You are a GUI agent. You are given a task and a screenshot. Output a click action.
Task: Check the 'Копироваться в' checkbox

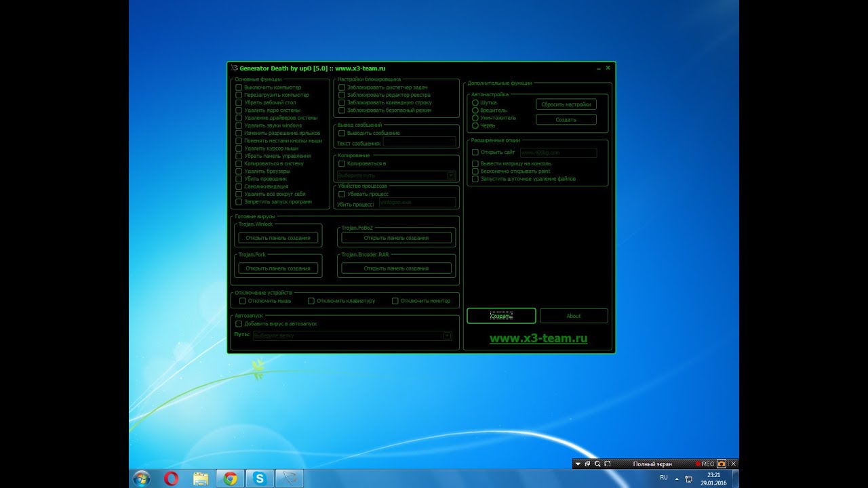tap(342, 164)
